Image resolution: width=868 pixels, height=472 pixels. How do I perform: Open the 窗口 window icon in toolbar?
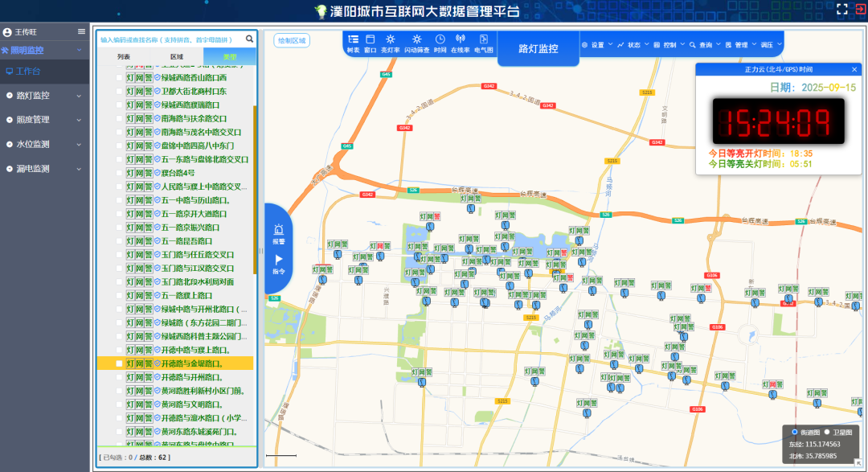(371, 39)
